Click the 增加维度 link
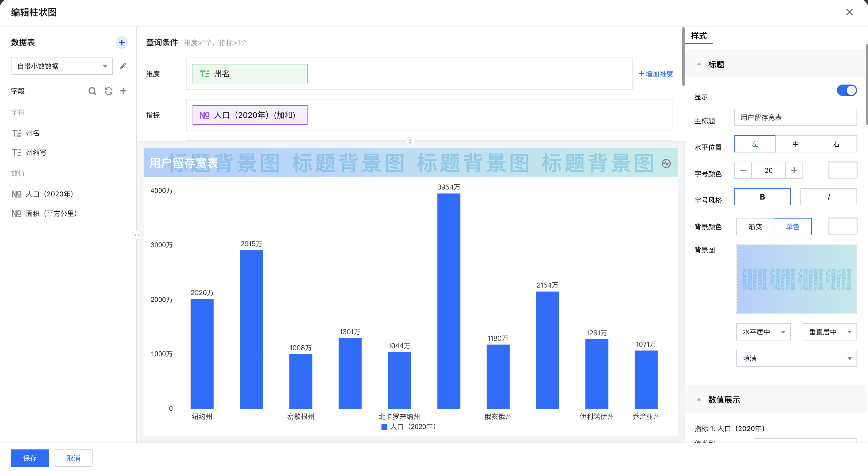Viewport: 868px width, 471px height. coord(656,74)
